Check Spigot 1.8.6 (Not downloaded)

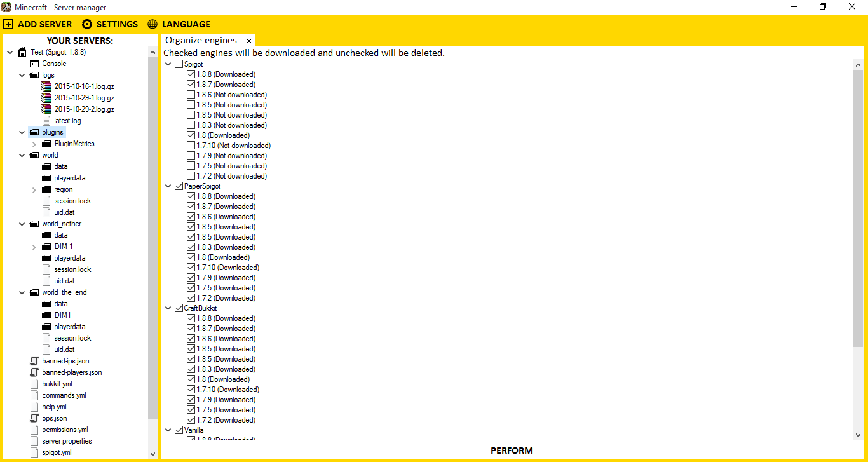(191, 95)
